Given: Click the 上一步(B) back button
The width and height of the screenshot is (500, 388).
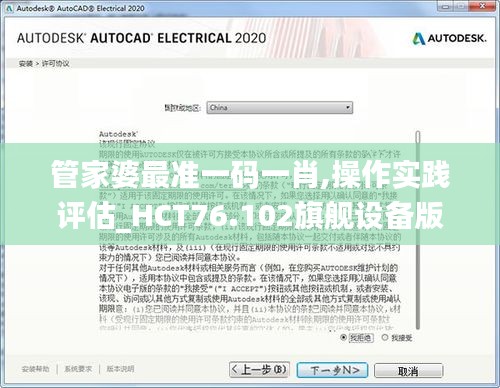Looking at the screenshot, I should (x=259, y=370).
